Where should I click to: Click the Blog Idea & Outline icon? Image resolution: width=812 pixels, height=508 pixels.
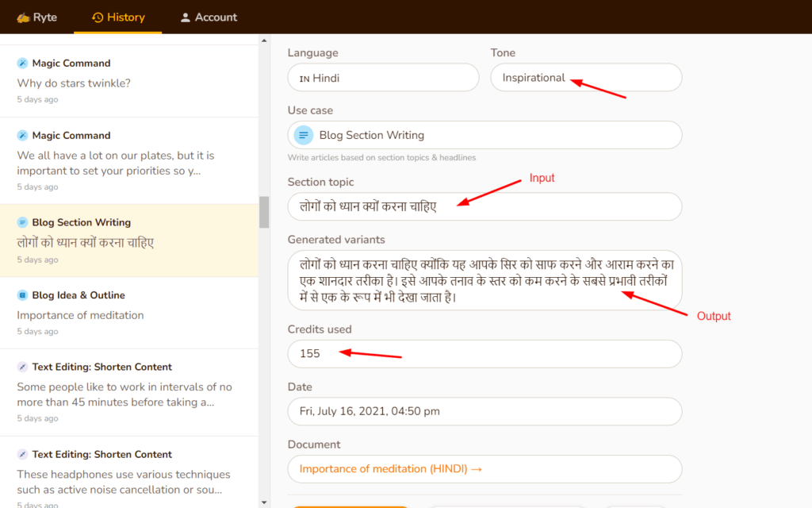22,295
